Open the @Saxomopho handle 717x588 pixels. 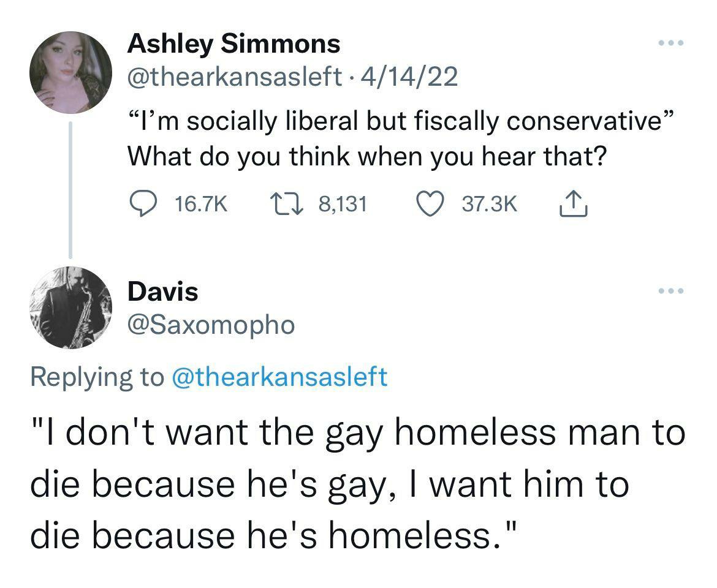coord(211,325)
